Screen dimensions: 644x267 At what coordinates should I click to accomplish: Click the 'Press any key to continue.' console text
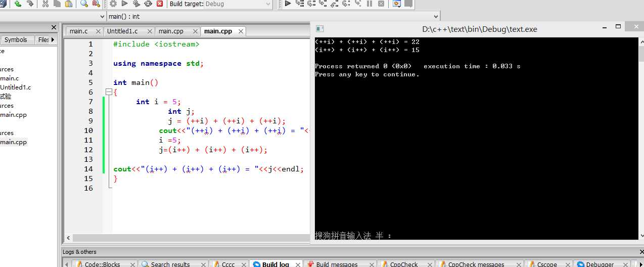coord(367,74)
